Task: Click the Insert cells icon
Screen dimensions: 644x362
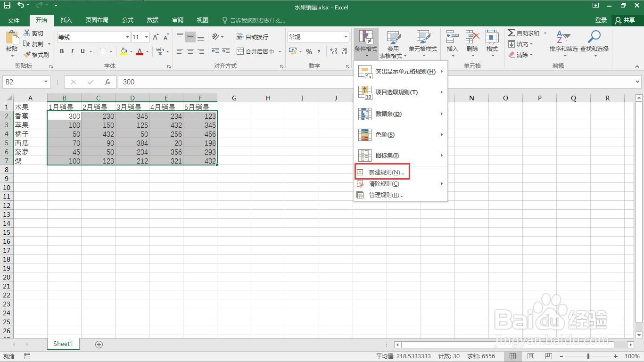Action: pos(452,38)
